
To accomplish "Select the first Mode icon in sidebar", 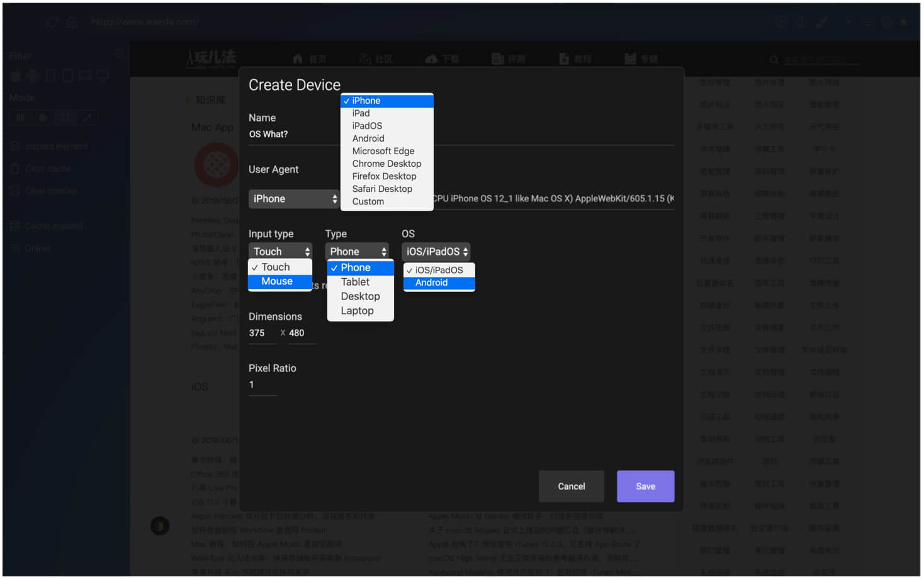I will pyautogui.click(x=20, y=118).
